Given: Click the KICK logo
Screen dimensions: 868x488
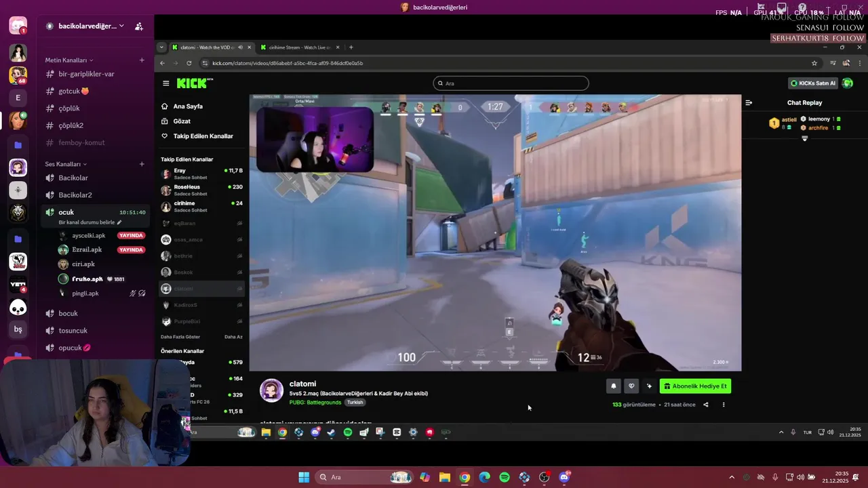Looking at the screenshot, I should click(195, 83).
